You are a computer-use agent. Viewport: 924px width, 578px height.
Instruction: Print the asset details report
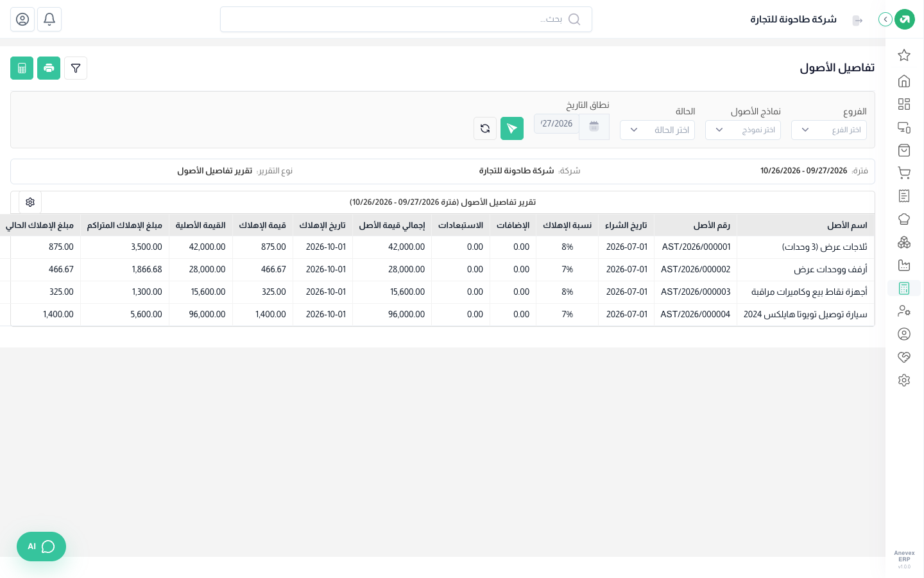coord(49,68)
